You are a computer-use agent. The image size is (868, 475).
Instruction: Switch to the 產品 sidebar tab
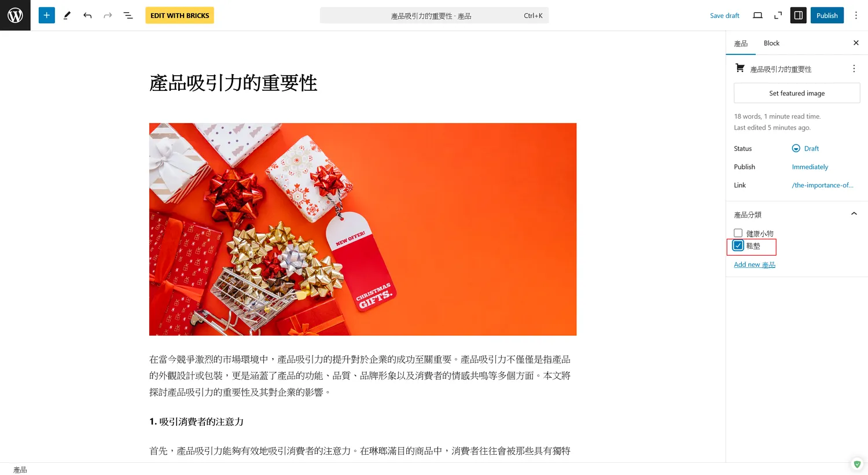[741, 43]
